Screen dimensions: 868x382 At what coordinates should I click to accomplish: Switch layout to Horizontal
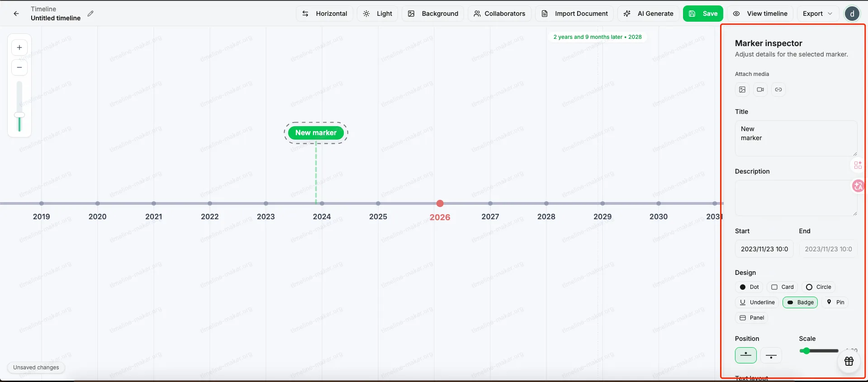tap(325, 14)
